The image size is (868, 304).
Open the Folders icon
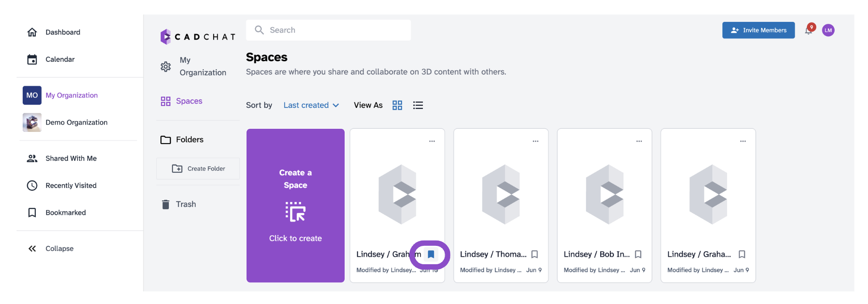[166, 140]
